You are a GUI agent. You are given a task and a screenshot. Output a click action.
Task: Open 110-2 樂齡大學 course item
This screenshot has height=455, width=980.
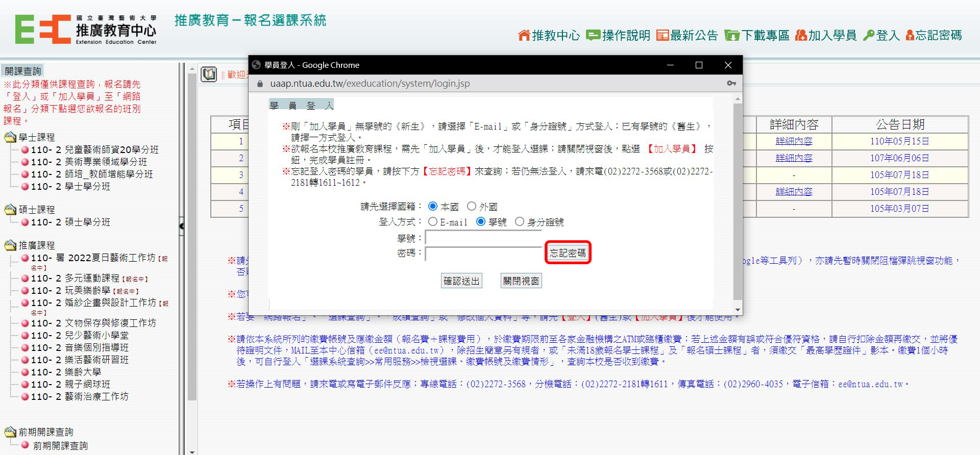click(83, 372)
